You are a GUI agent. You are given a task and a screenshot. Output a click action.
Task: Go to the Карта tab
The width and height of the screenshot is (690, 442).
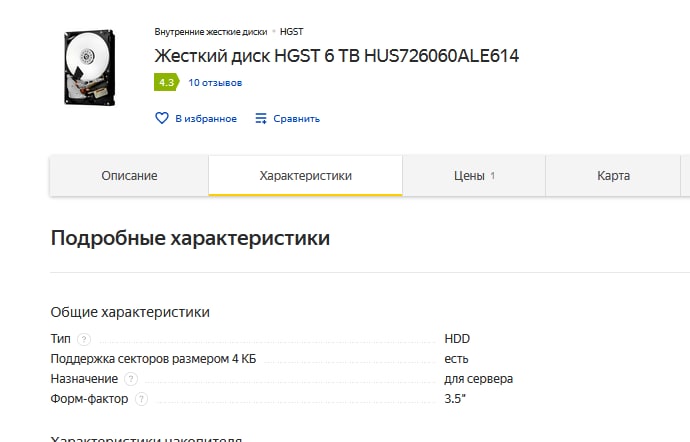pos(613,176)
